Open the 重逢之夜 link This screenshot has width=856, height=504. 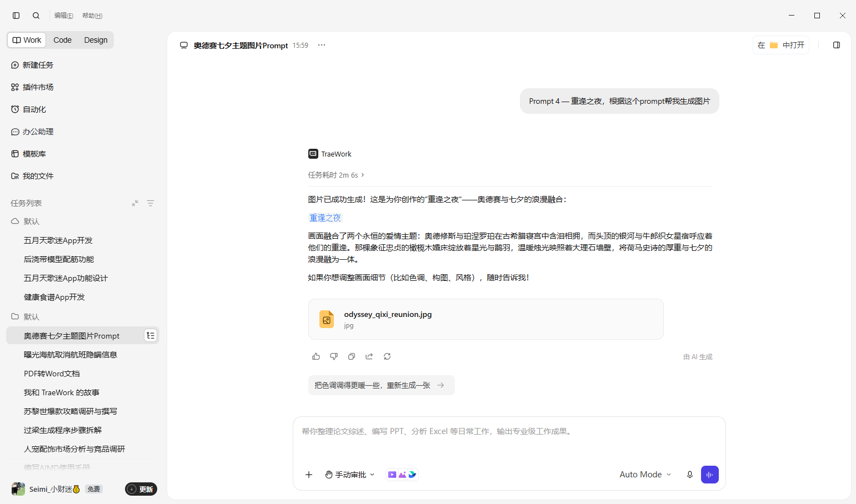[x=325, y=218]
